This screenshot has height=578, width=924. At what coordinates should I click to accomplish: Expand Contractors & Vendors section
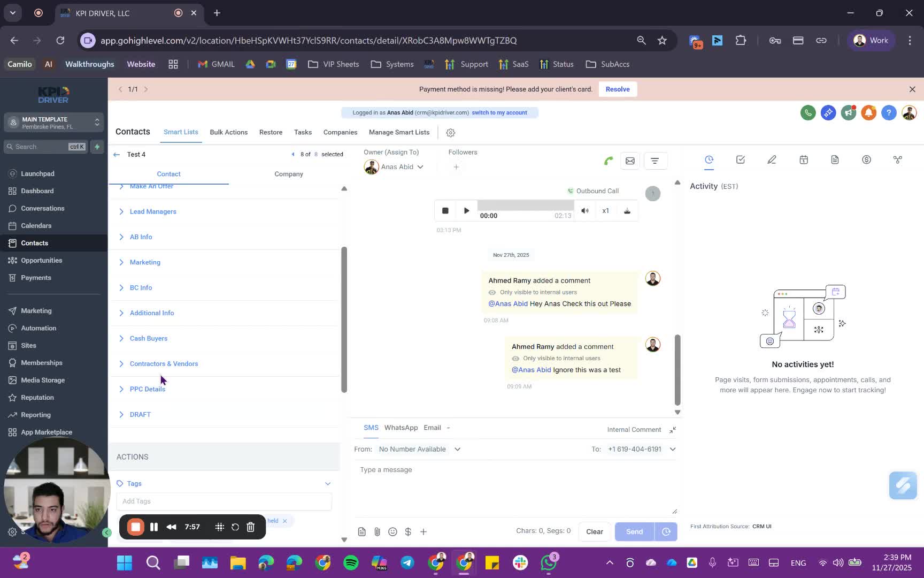[x=164, y=364]
